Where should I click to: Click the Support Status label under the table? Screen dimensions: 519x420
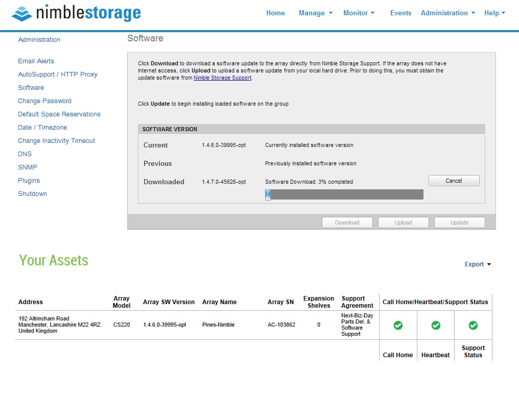coord(473,352)
